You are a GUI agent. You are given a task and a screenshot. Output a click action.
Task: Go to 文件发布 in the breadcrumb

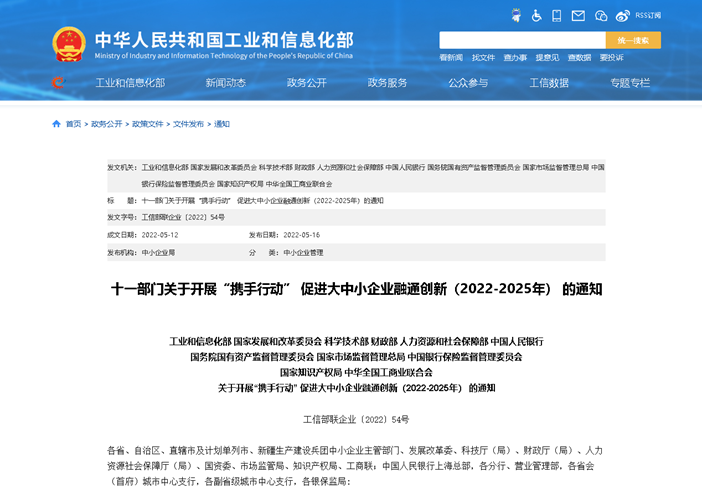pos(188,124)
